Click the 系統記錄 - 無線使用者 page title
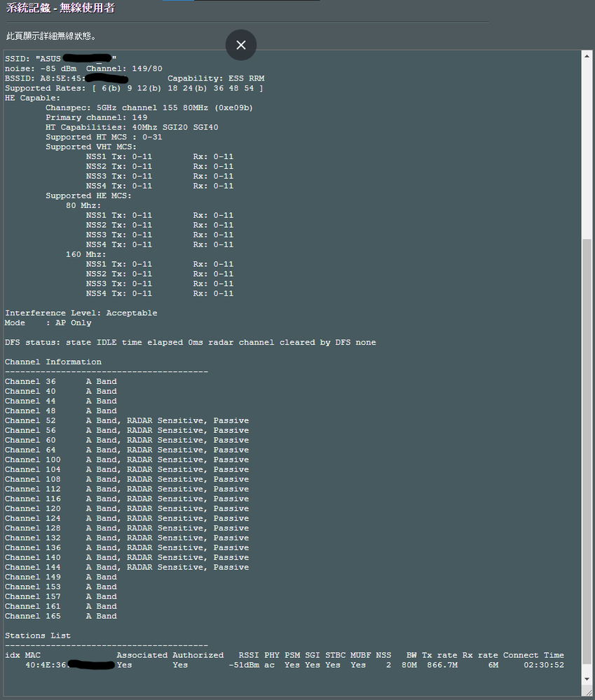This screenshot has height=700, width=595. (x=60, y=8)
